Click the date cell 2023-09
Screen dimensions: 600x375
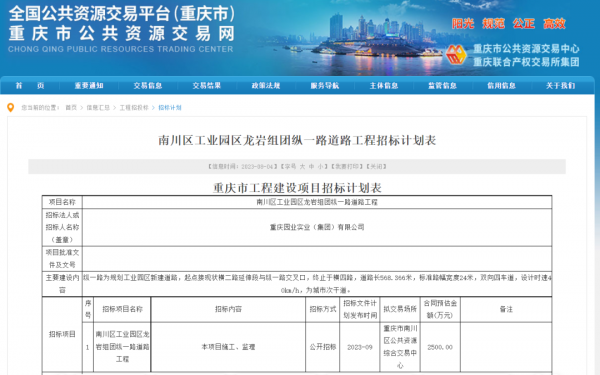(x=360, y=347)
